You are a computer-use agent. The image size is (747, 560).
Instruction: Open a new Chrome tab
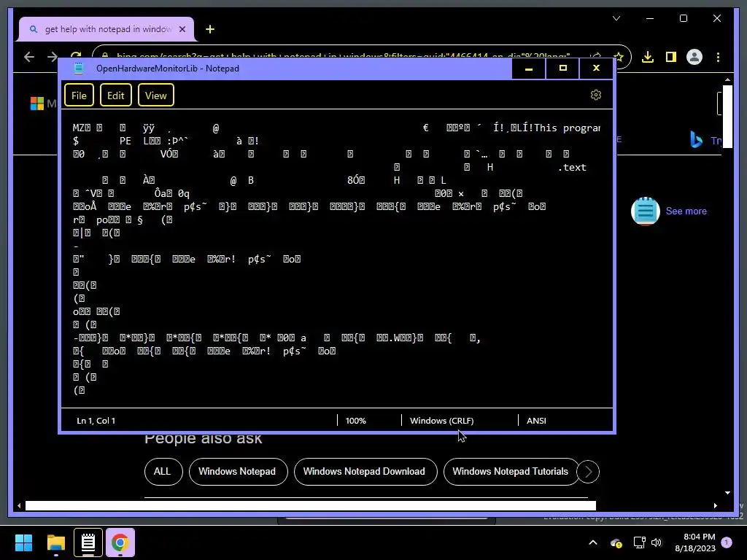tap(209, 29)
